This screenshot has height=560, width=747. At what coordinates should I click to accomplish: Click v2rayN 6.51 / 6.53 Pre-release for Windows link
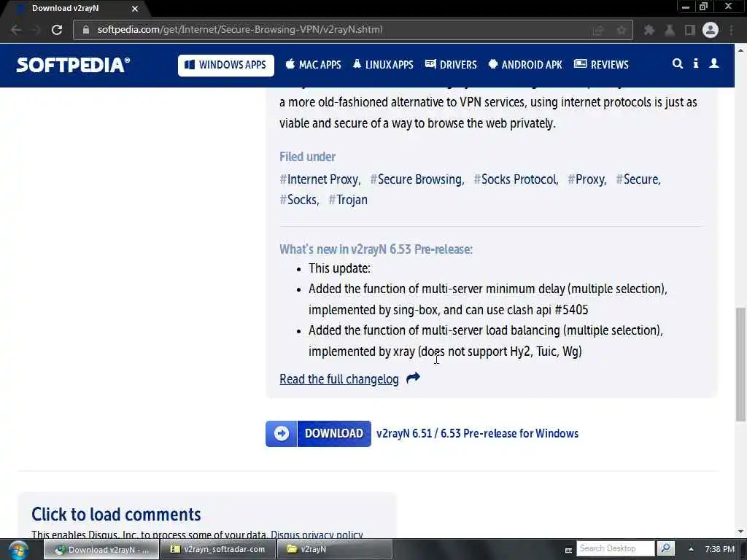[x=477, y=433]
